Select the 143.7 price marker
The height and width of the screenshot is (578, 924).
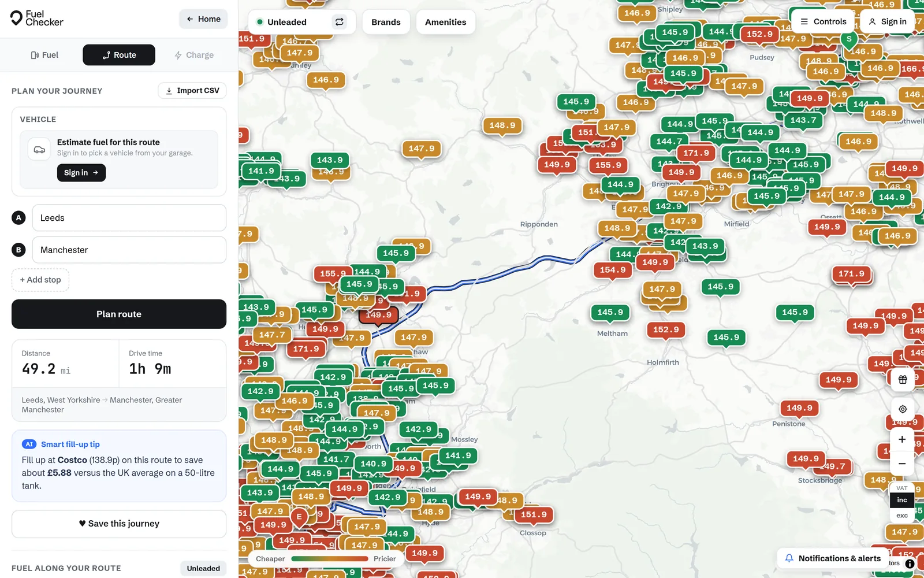point(803,120)
